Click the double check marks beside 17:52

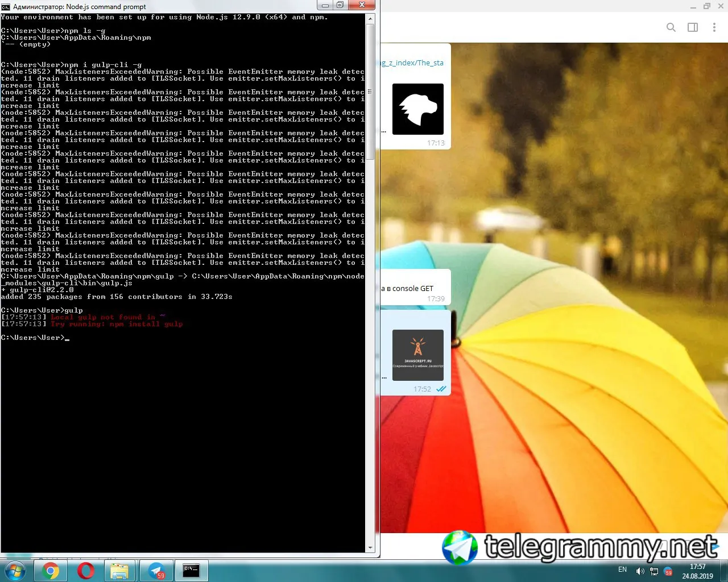(x=441, y=389)
